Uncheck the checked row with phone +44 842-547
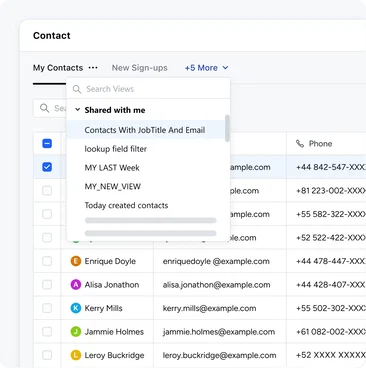 pos(47,167)
